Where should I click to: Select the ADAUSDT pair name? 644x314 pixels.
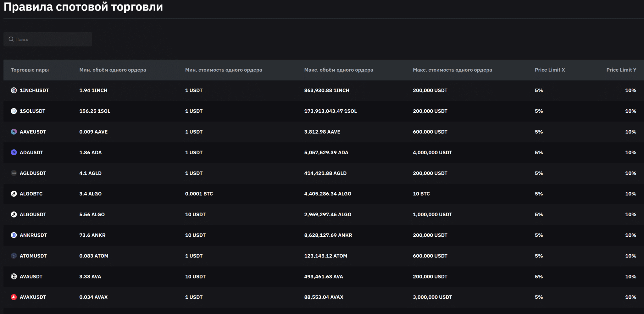(x=31, y=152)
